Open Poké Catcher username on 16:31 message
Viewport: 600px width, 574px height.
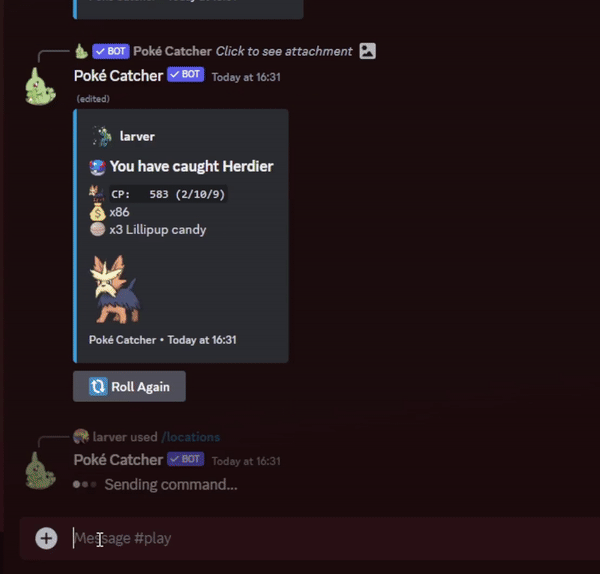118,76
